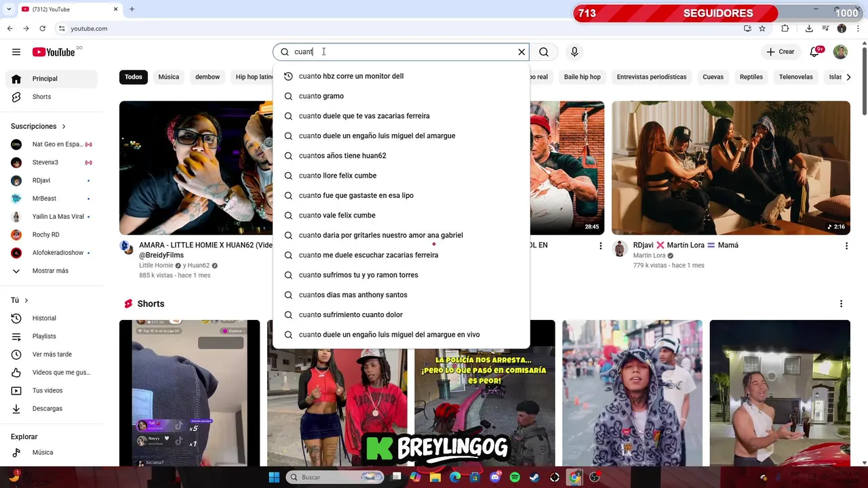Screen dimensions: 868x488
Task: Open Música under Explorar
Action: pos(52,452)
